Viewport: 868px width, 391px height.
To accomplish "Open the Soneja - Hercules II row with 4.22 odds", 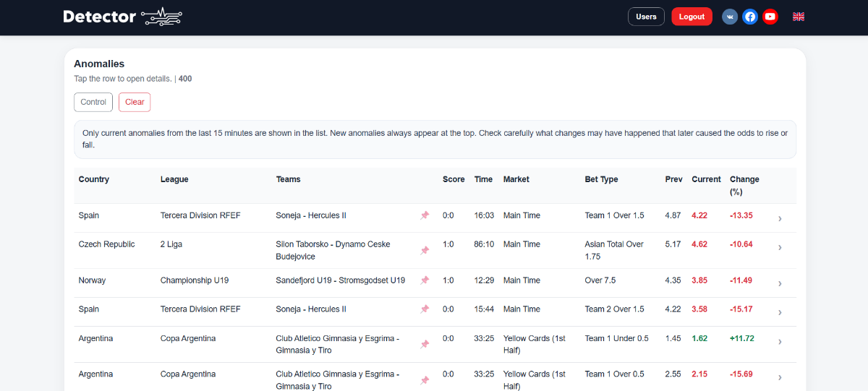I will tap(311, 215).
